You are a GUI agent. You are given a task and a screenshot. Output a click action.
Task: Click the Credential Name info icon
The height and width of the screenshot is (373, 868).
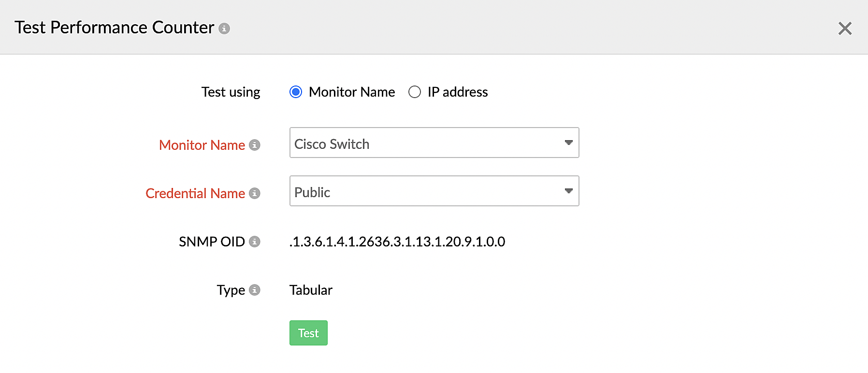point(255,193)
